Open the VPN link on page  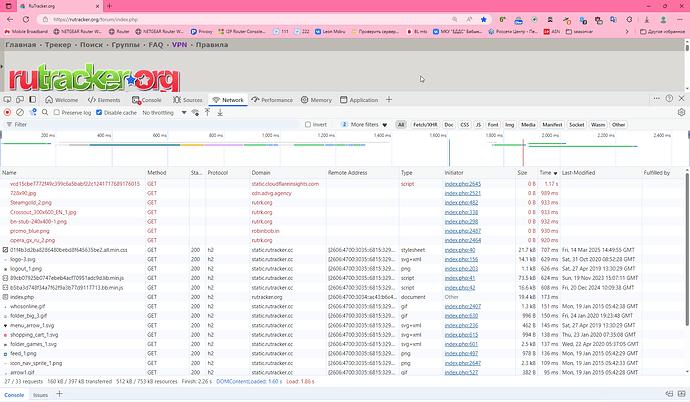[x=179, y=45]
